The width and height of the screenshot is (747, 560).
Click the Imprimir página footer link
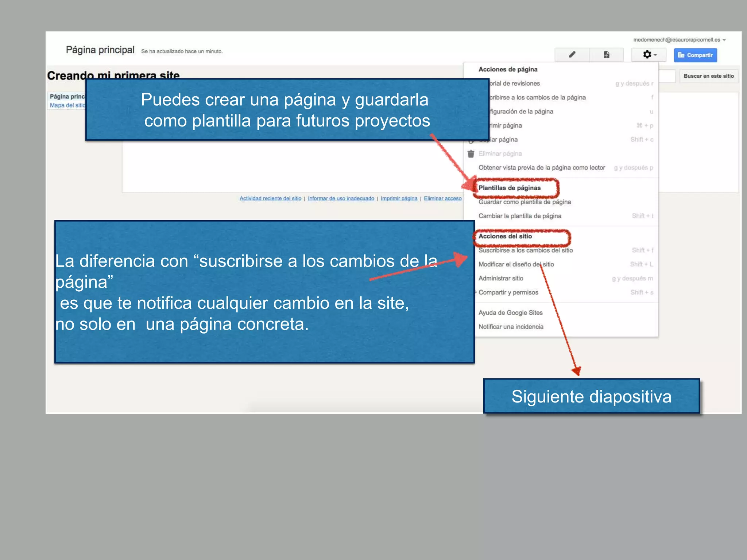tap(399, 198)
